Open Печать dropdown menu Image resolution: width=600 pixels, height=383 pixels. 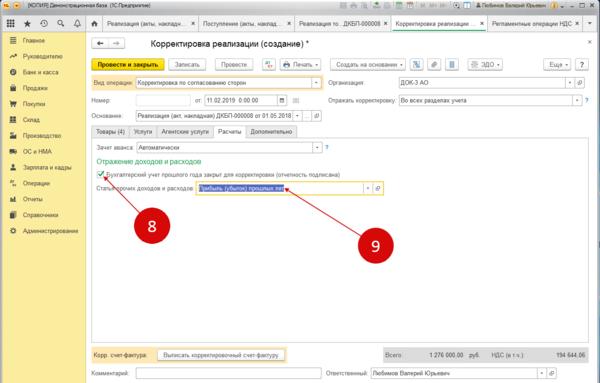[x=300, y=65]
